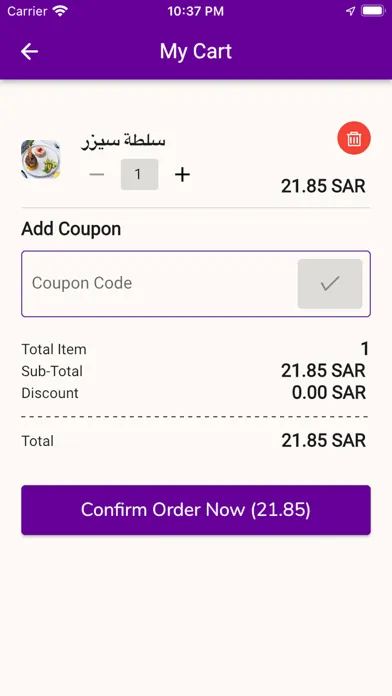Screen dimensions: 392x696
Task: Increase quantity with the plus icon
Action: [182, 174]
